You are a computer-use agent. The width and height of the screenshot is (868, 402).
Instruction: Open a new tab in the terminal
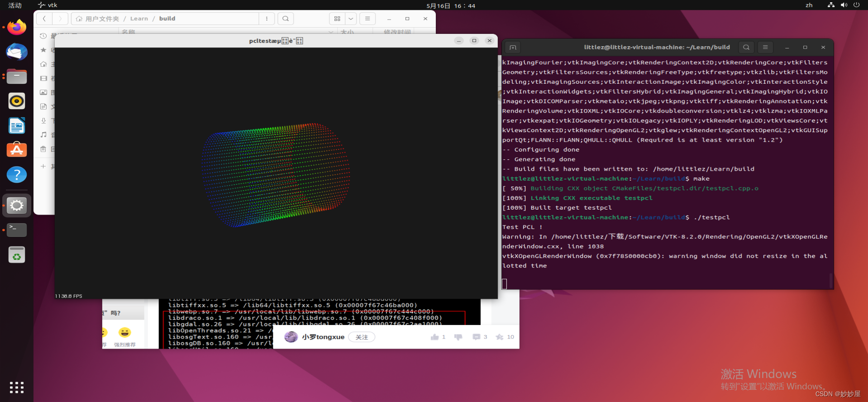pyautogui.click(x=513, y=47)
